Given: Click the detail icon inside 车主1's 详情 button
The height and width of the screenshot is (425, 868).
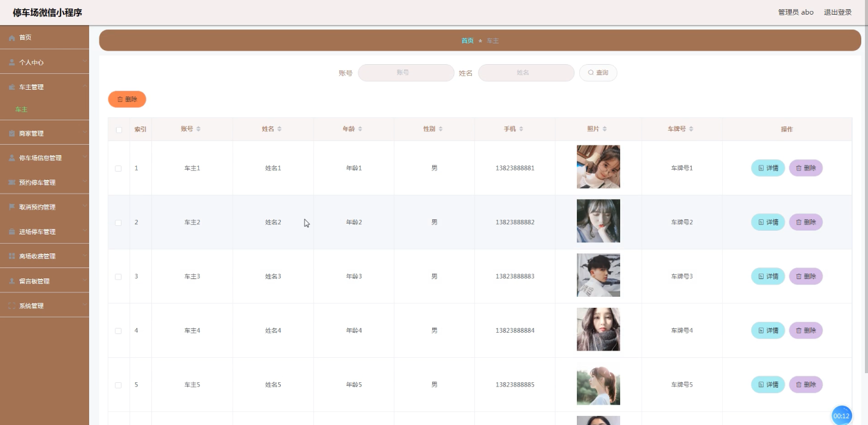Looking at the screenshot, I should click(760, 168).
